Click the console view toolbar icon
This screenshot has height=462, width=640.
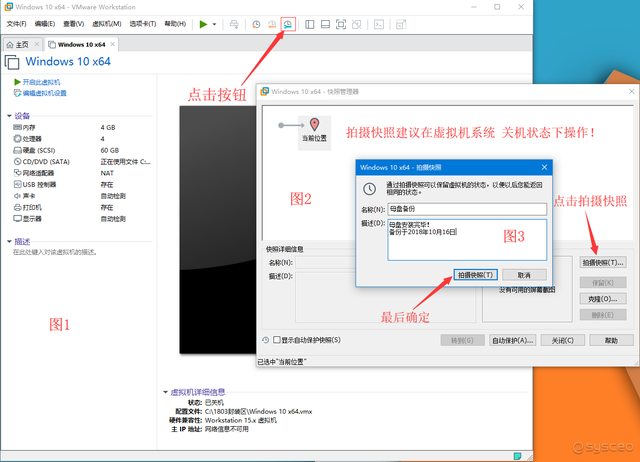[379, 24]
